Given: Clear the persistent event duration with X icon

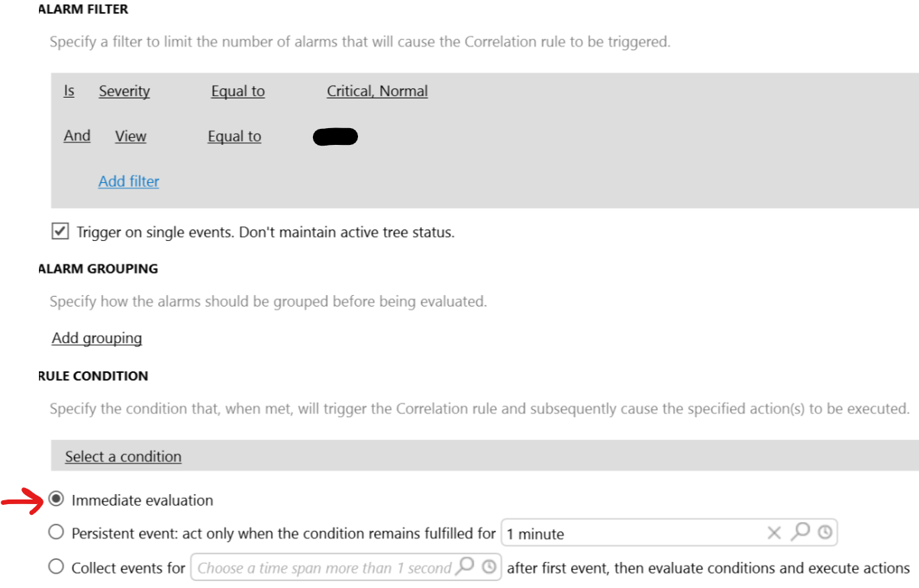Looking at the screenshot, I should [x=774, y=533].
